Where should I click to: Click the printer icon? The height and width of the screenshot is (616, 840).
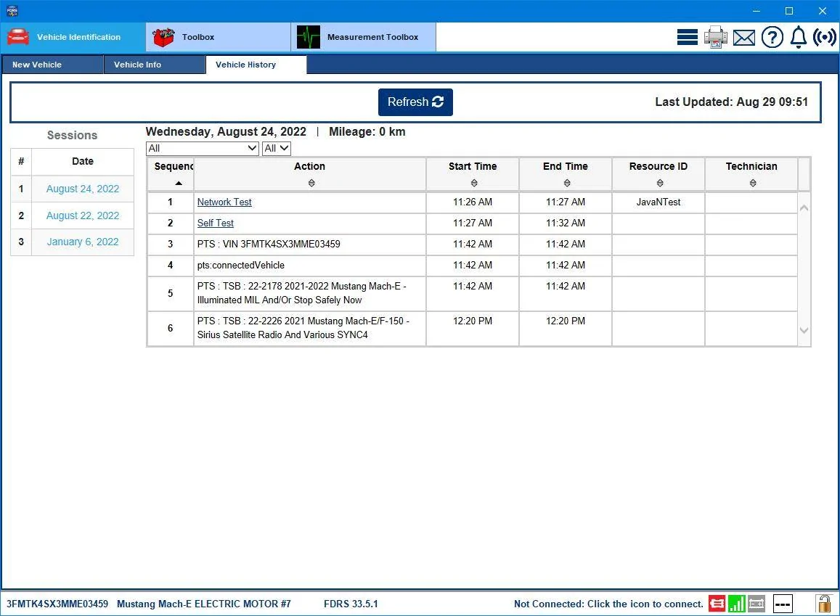pyautogui.click(x=715, y=37)
